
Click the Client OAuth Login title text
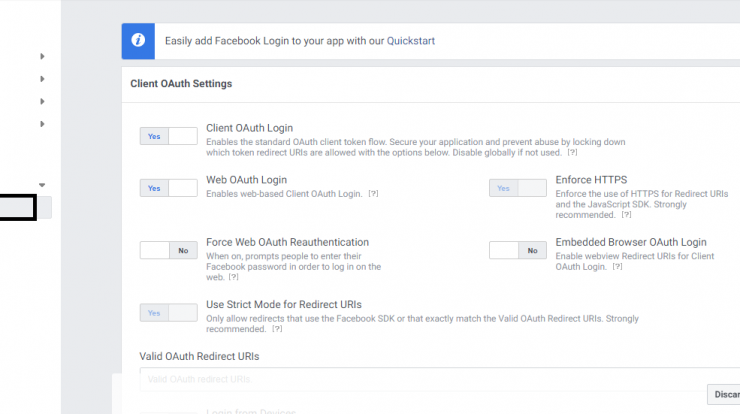(x=249, y=128)
